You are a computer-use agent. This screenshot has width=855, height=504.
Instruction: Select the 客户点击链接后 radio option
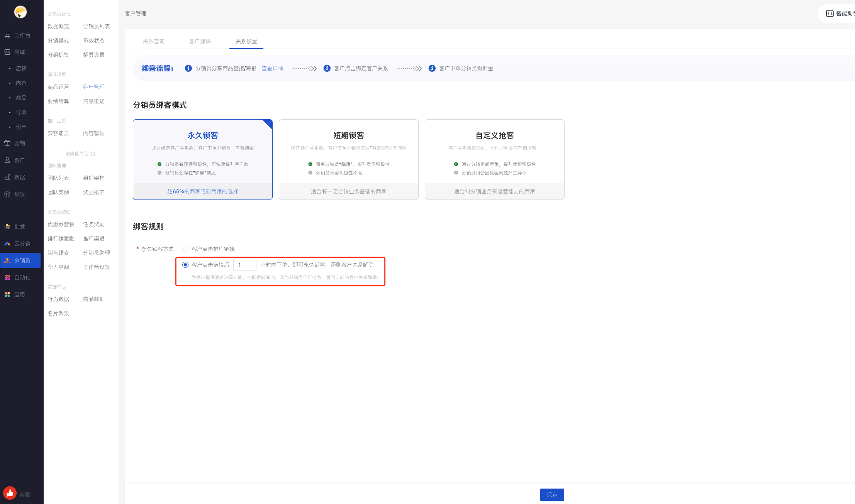click(x=185, y=265)
